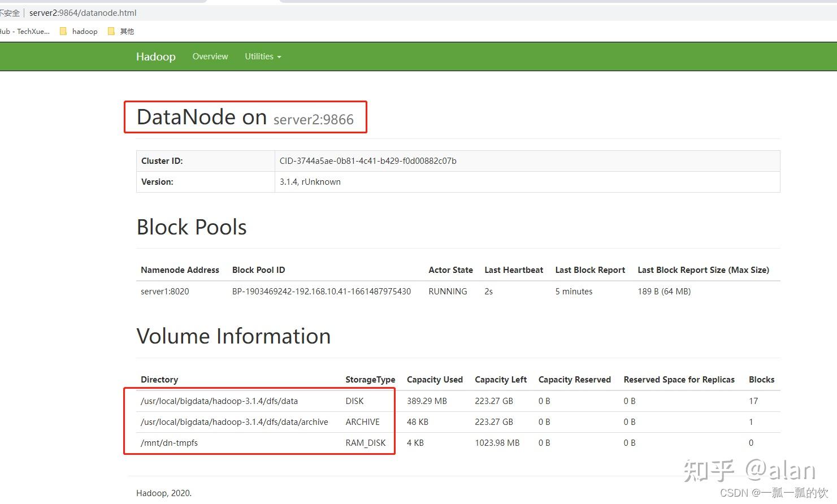
Task: Open the hadoop bookmark folder icon
Action: click(63, 32)
